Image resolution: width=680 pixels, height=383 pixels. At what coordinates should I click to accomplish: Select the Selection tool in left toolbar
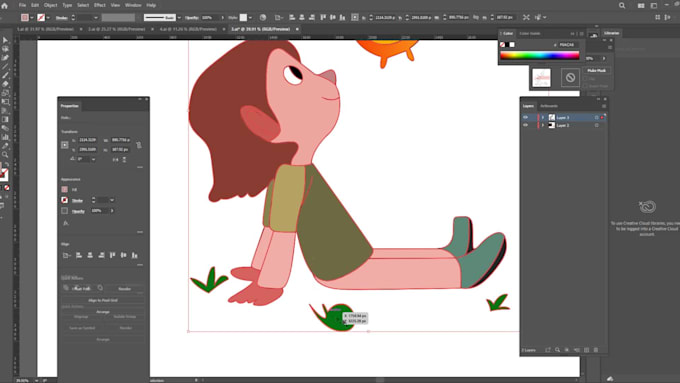point(5,40)
